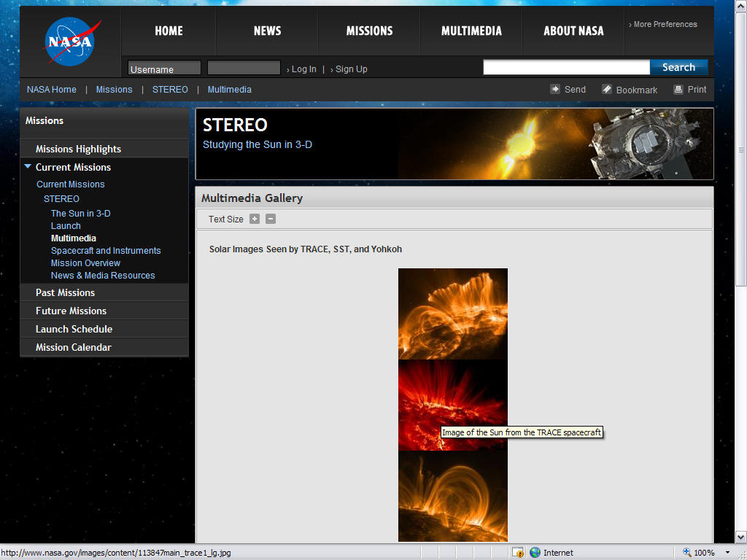
Task: Open the red solar surface image
Action: point(453,405)
